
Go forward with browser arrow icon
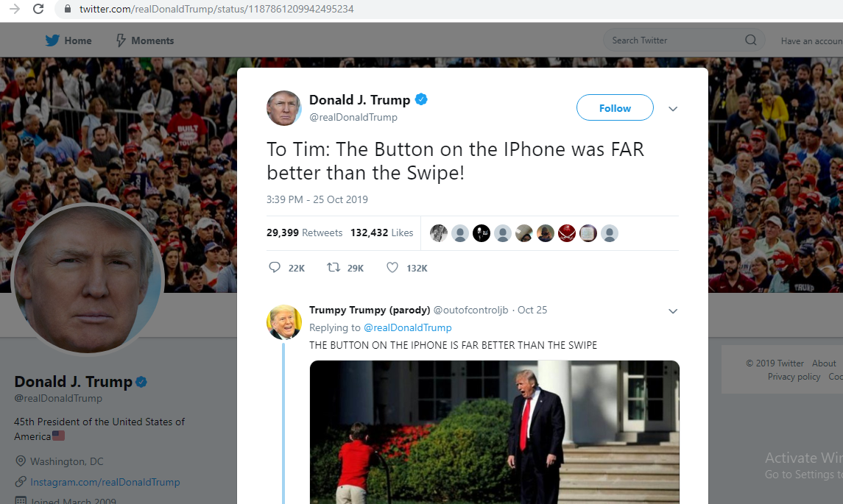pyautogui.click(x=15, y=9)
